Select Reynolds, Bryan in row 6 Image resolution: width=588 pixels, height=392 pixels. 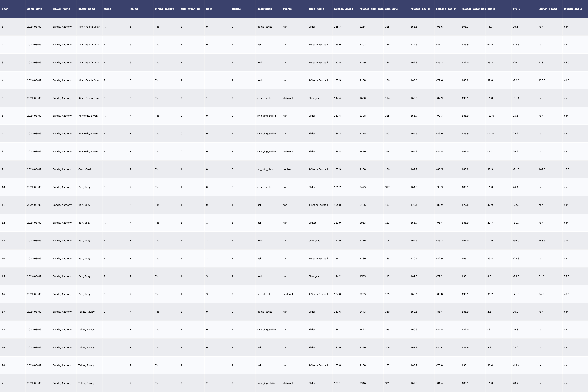tap(88, 116)
